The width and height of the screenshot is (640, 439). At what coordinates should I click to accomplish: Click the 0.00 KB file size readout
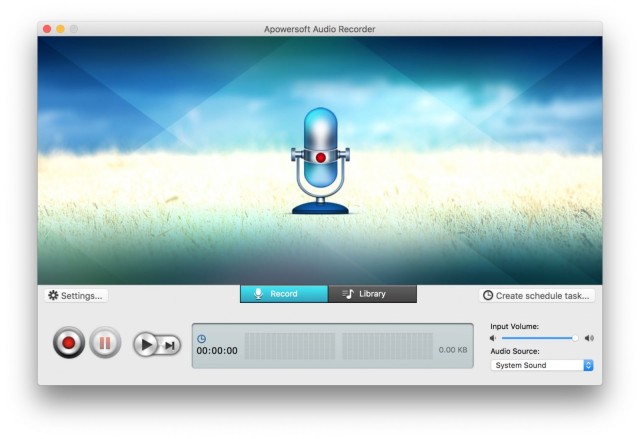453,350
